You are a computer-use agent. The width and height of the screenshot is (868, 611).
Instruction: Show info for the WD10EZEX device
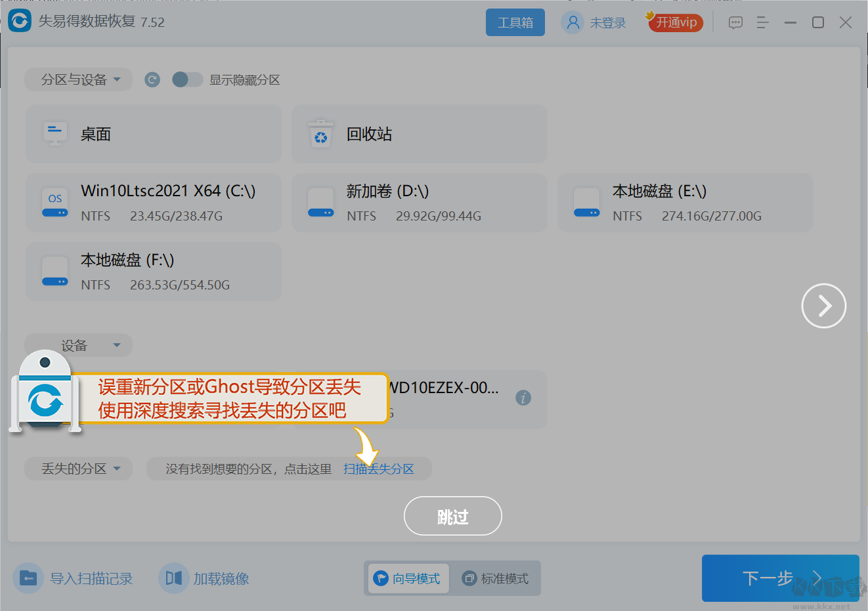523,398
